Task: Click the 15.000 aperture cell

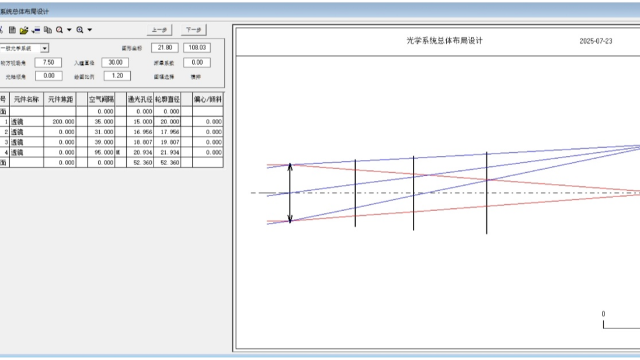Action: pyautogui.click(x=140, y=122)
